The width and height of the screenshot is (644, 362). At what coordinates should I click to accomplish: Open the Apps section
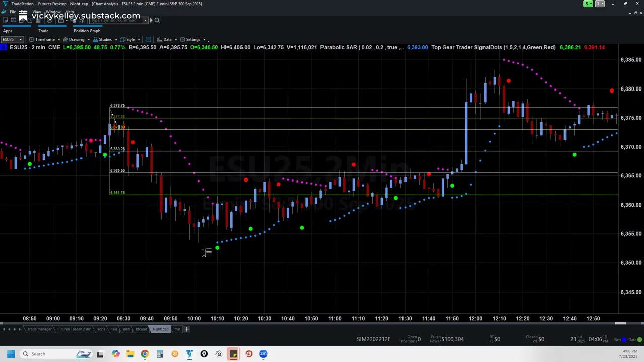[8, 31]
